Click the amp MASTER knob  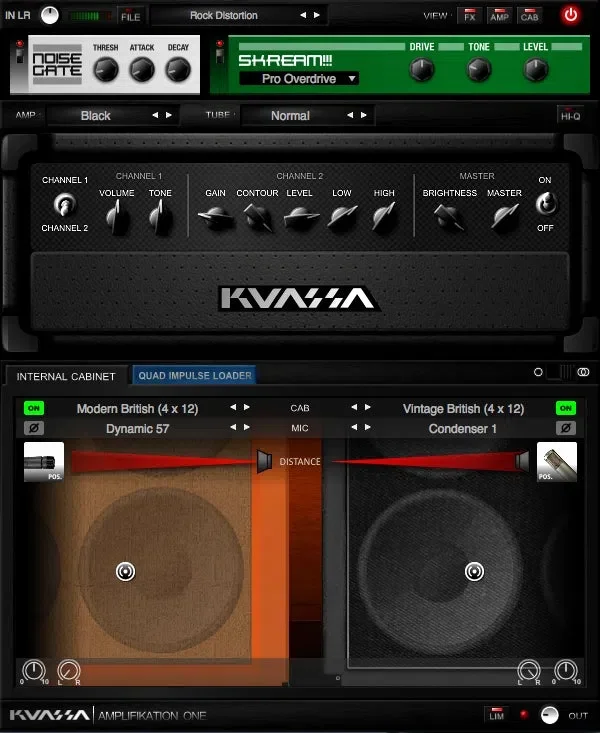pyautogui.click(x=505, y=217)
